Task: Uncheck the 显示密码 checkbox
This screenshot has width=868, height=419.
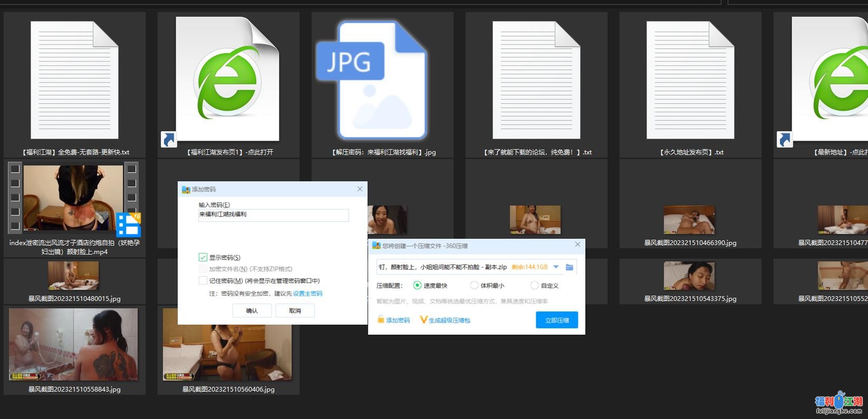Action: (203, 257)
